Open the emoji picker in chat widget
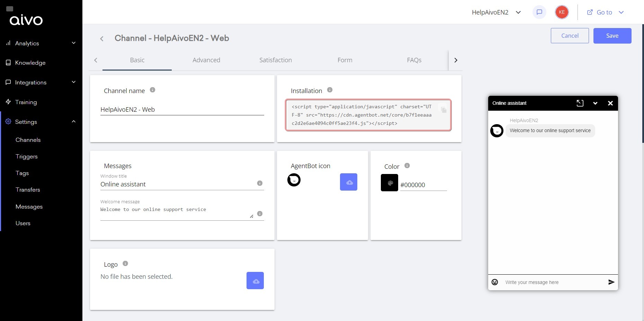The height and width of the screenshot is (321, 644). coord(495,282)
